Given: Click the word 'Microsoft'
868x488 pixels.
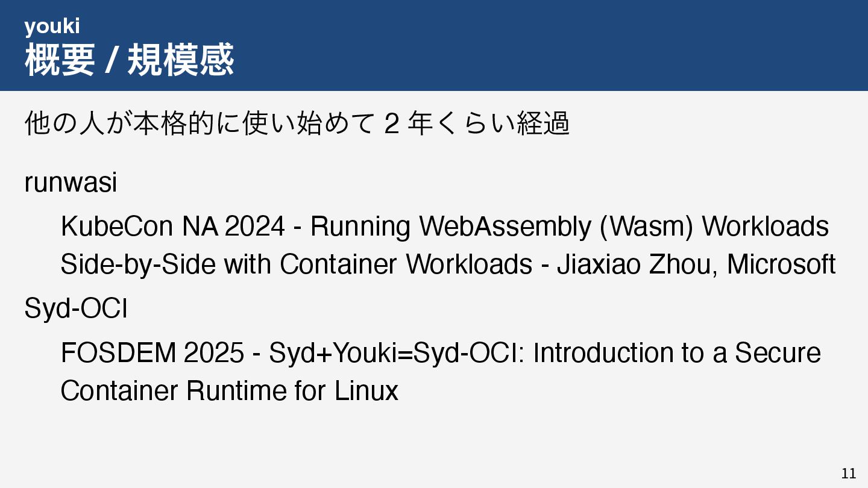Looking at the screenshot, I should (781, 264).
